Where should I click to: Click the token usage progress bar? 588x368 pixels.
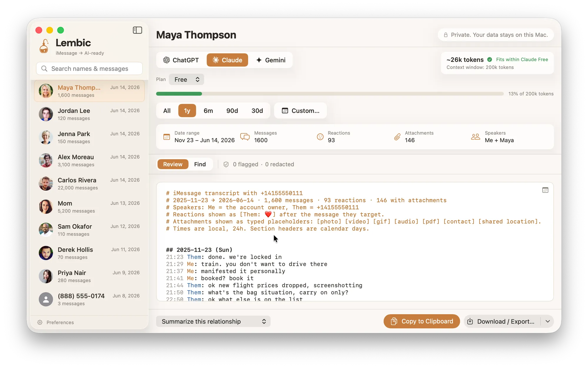330,94
